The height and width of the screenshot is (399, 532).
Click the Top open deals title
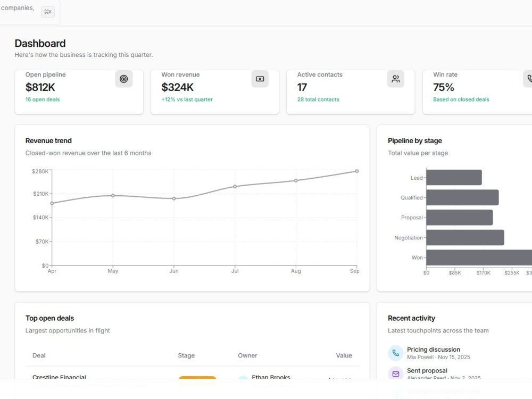coord(49,318)
